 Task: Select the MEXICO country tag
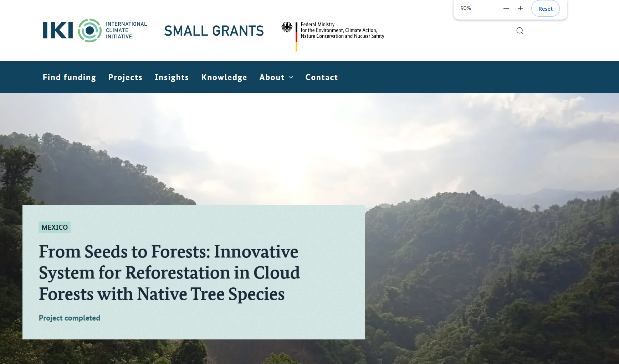pyautogui.click(x=55, y=227)
